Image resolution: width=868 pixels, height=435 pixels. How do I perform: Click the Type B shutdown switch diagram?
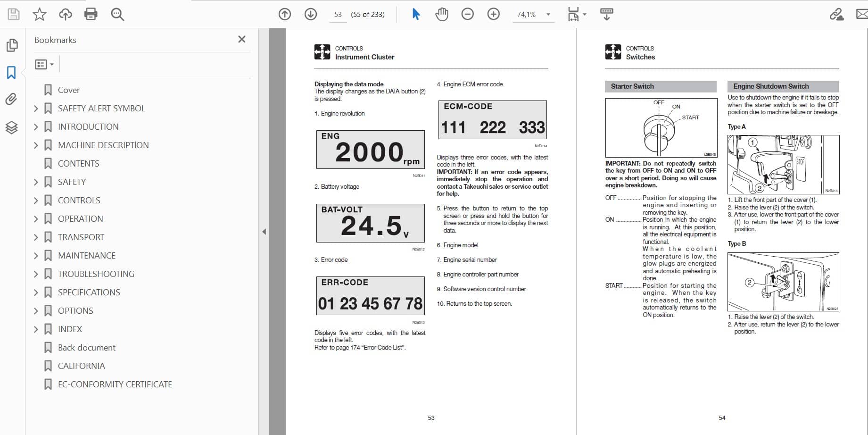click(x=783, y=282)
